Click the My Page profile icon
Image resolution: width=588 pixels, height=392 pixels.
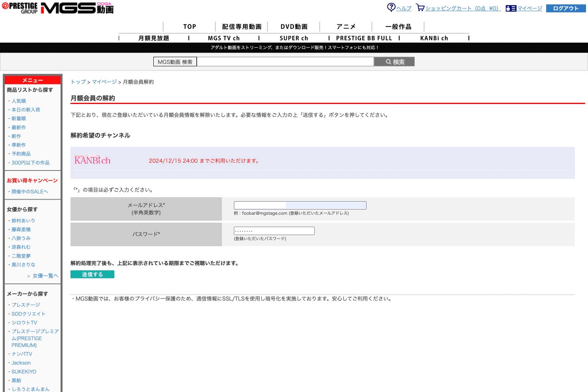[x=511, y=8]
